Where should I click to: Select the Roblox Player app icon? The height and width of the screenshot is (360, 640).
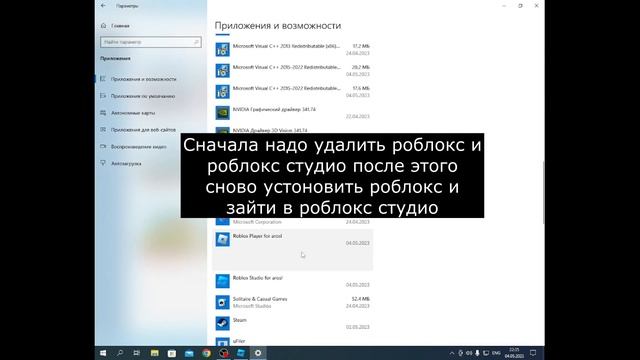pyautogui.click(x=222, y=239)
